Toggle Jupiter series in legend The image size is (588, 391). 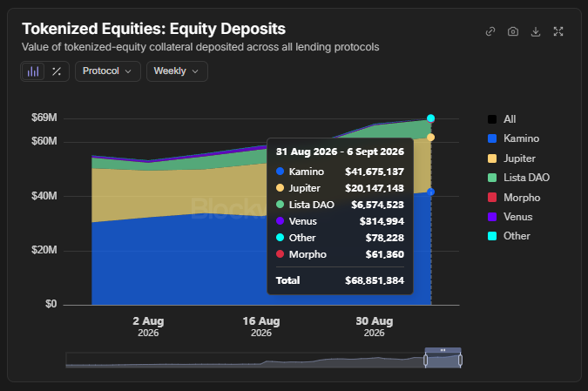[x=511, y=158]
